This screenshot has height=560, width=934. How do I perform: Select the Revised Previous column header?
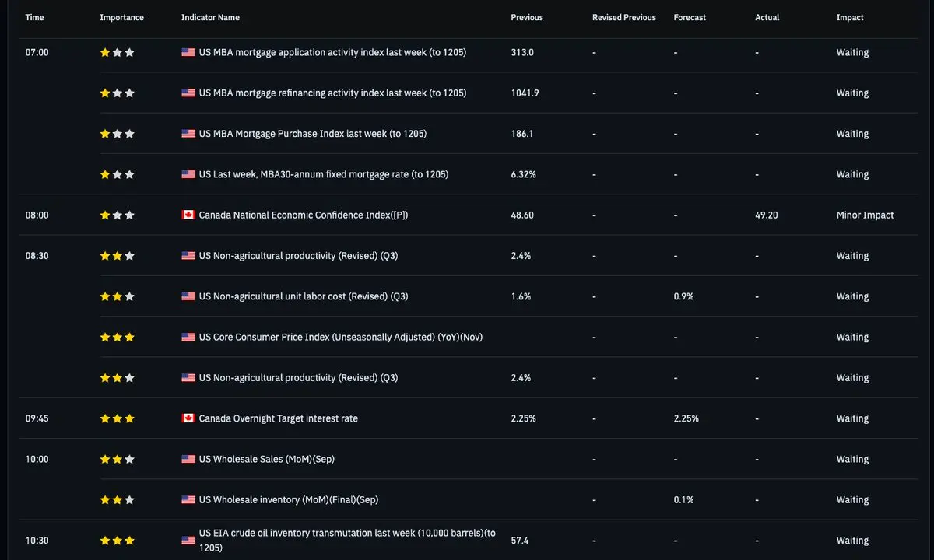click(623, 18)
